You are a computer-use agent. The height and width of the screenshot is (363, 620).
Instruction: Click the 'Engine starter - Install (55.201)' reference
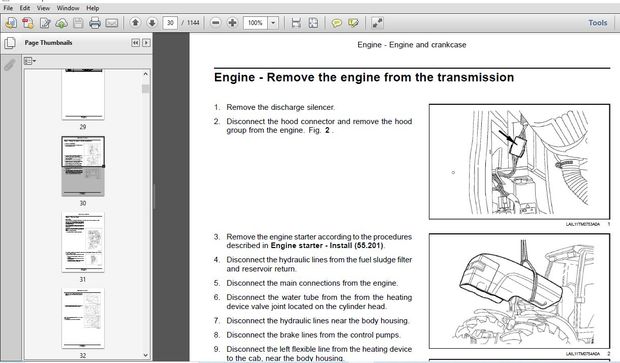click(x=327, y=246)
